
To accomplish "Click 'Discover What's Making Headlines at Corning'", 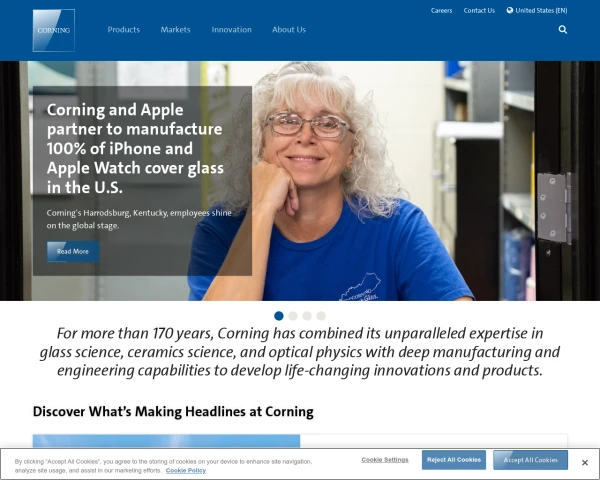I will (173, 411).
